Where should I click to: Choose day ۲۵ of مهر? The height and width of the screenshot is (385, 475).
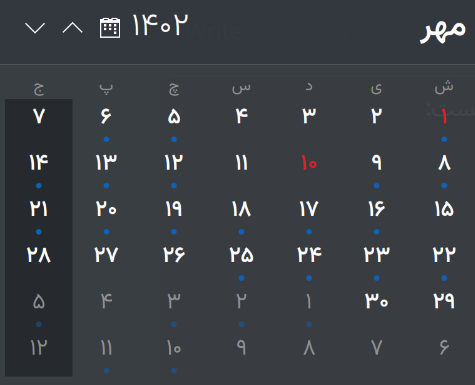pyautogui.click(x=241, y=255)
